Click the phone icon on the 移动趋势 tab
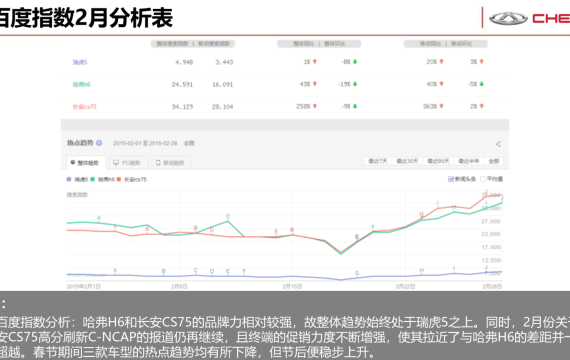This screenshot has width=570, height=360. (158, 163)
